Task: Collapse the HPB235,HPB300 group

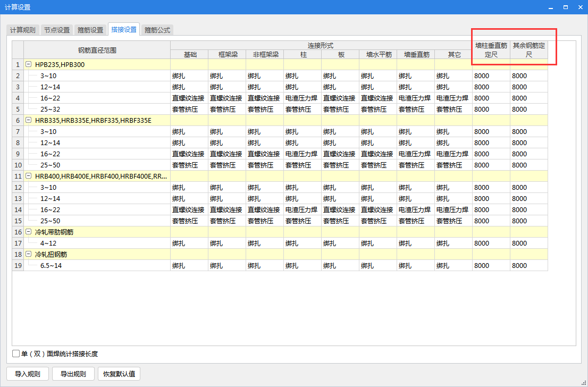Action: pyautogui.click(x=28, y=64)
